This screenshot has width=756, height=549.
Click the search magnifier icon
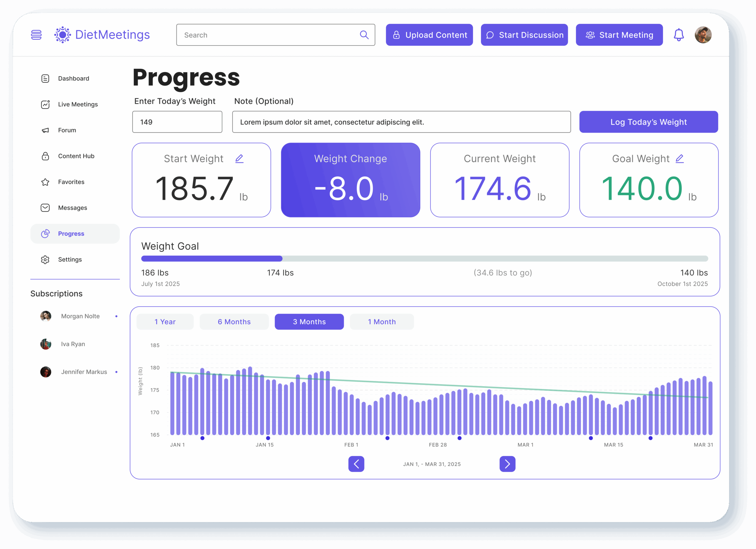364,35
